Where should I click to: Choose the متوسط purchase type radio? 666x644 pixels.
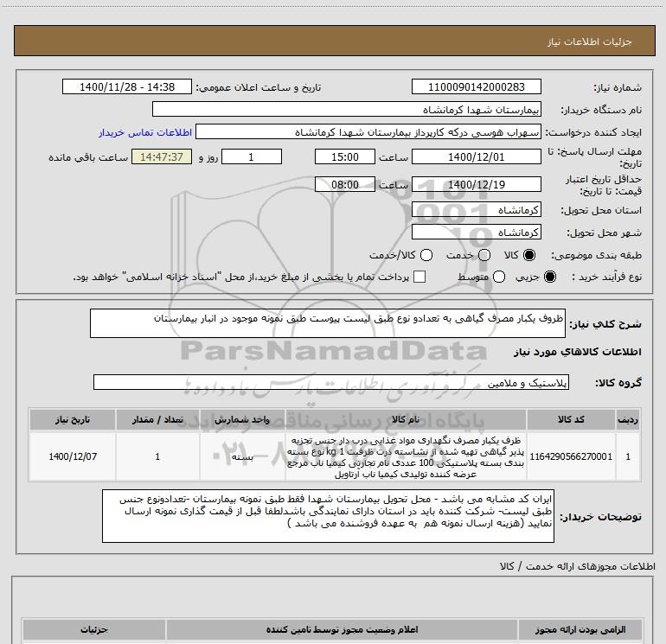(x=499, y=277)
